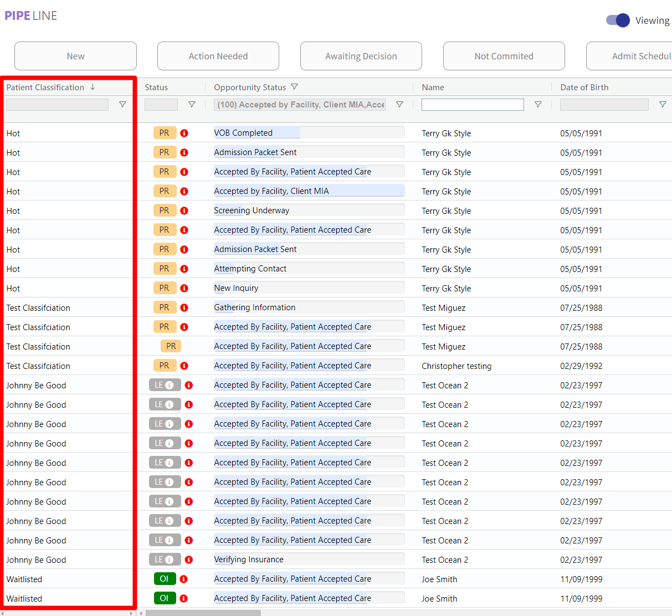Open Patient Classification filter funnel menu
Image resolution: width=672 pixels, height=616 pixels.
[x=122, y=104]
